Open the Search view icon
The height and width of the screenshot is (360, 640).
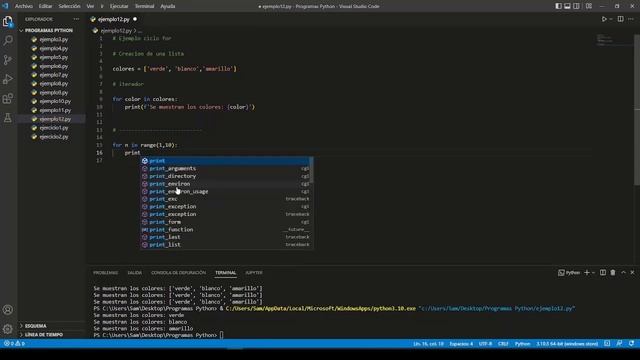[8, 40]
